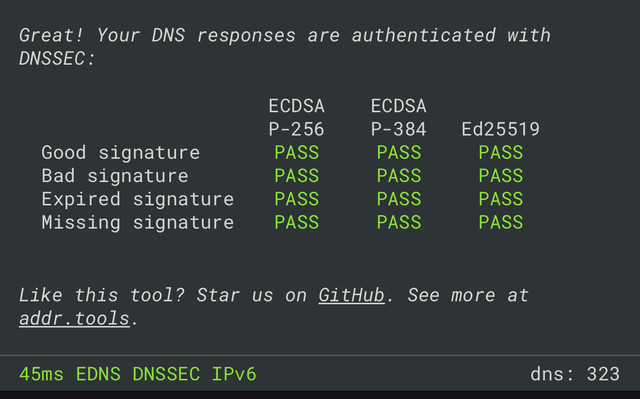This screenshot has width=640, height=399.
Task: Click PASS for Expired signature Ed25519
Action: (x=501, y=199)
